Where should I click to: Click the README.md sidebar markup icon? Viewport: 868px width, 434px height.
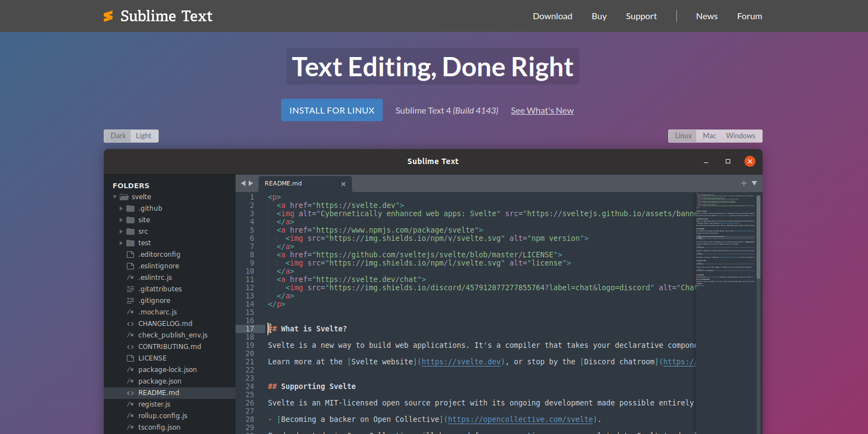coord(131,393)
